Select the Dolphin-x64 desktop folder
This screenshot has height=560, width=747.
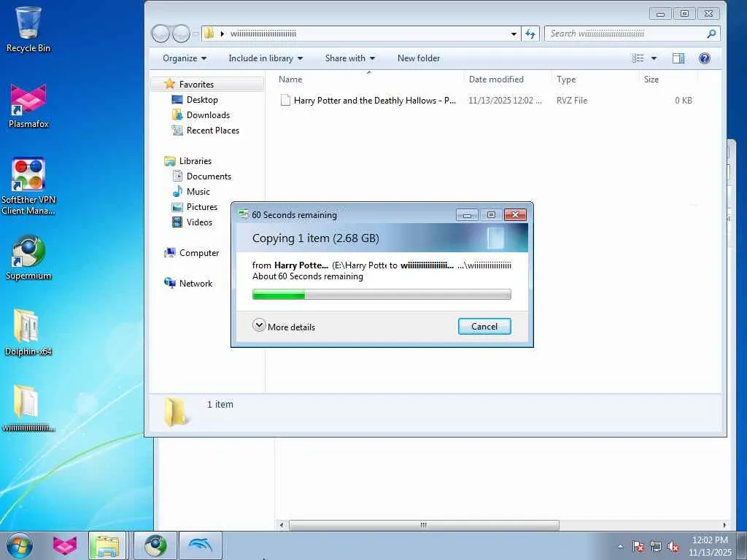click(x=28, y=332)
